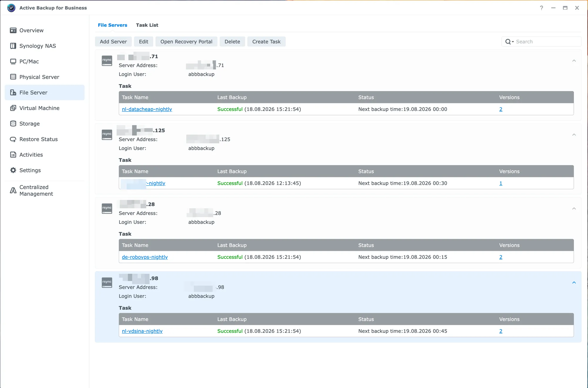Open versions link for nl-vdsina-nightly
The width and height of the screenshot is (588, 388).
coord(501,331)
